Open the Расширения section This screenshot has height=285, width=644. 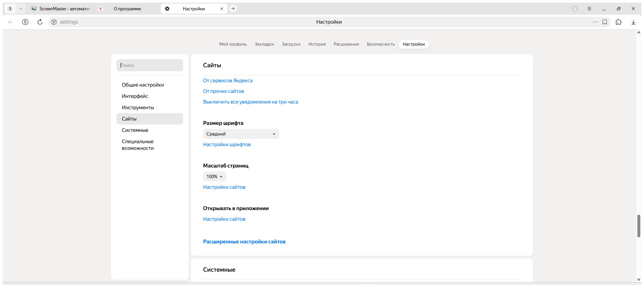click(346, 44)
